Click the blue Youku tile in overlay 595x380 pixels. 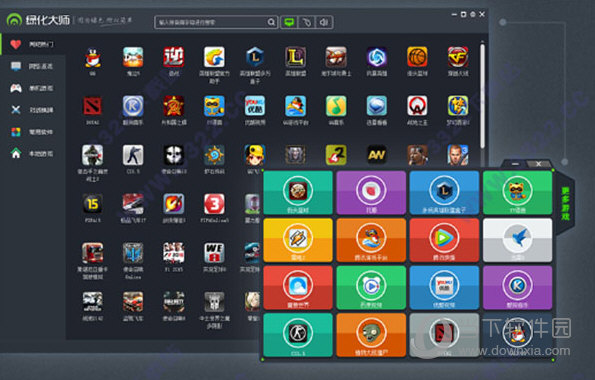tap(444, 287)
